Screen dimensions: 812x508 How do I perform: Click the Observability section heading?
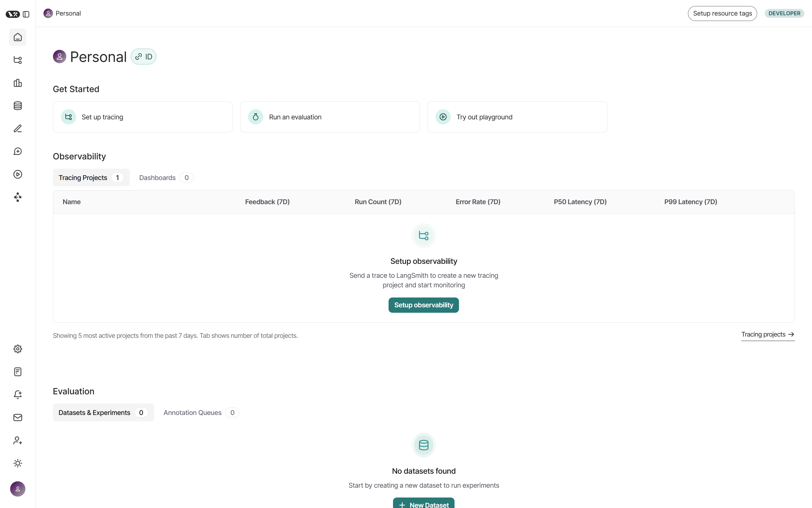point(80,157)
